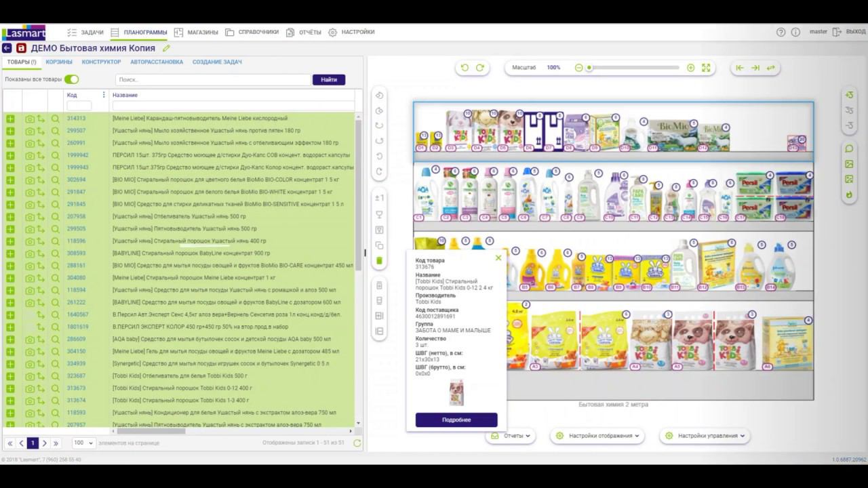Click the refresh icon below the product table
868x488 pixels.
pos(357,443)
